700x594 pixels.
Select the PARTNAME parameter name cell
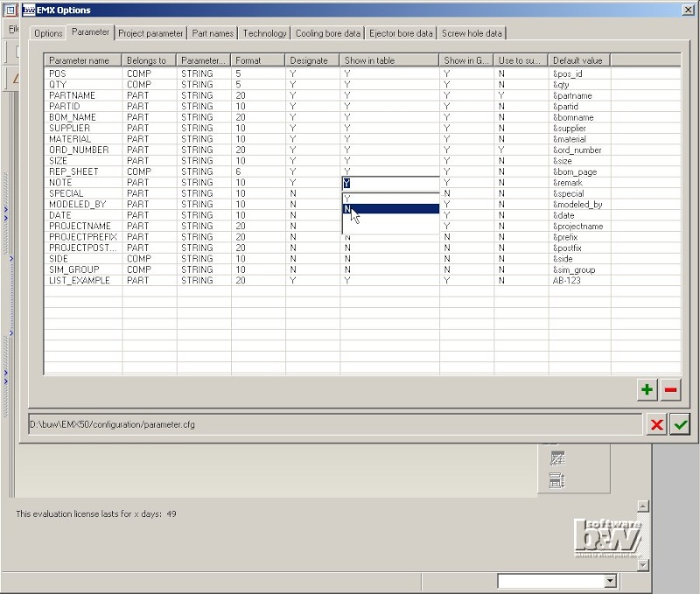(x=83, y=95)
